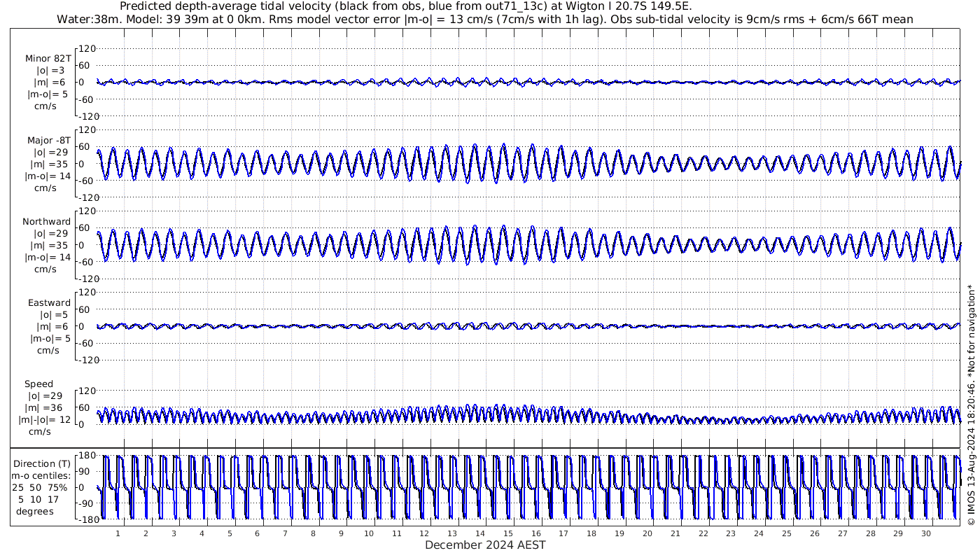Click the 'degrees' label in the Direction panel

tap(35, 511)
